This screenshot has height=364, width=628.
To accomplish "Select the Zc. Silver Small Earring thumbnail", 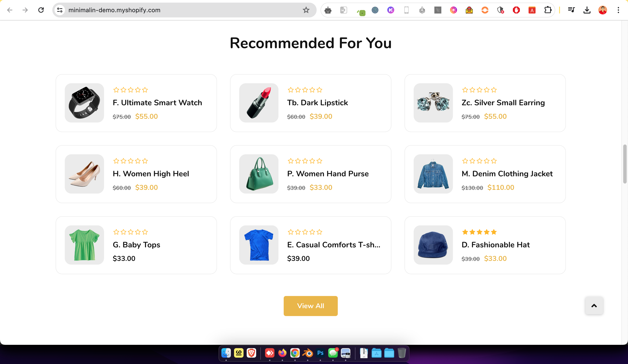I will coord(433,103).
